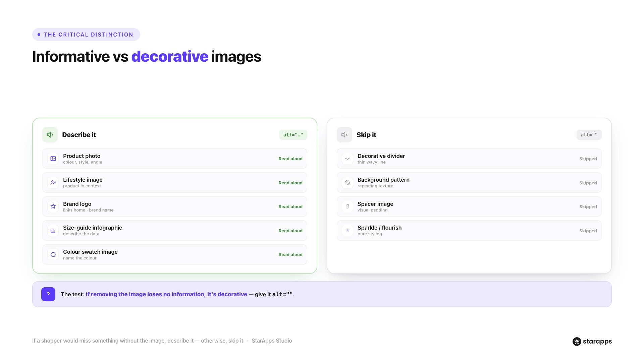Click Read aloud on Brand logo row
Image resolution: width=644 pixels, height=362 pixels.
point(290,207)
